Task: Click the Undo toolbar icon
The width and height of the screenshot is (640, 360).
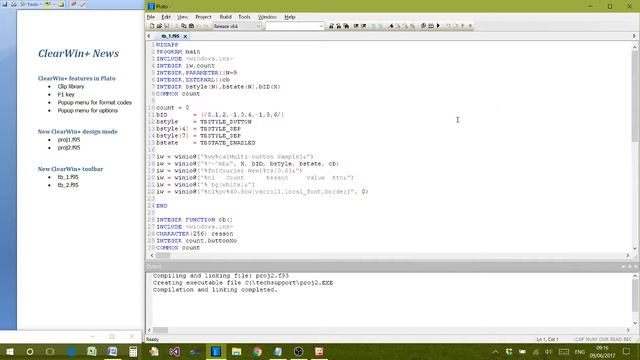Action: click(199, 26)
